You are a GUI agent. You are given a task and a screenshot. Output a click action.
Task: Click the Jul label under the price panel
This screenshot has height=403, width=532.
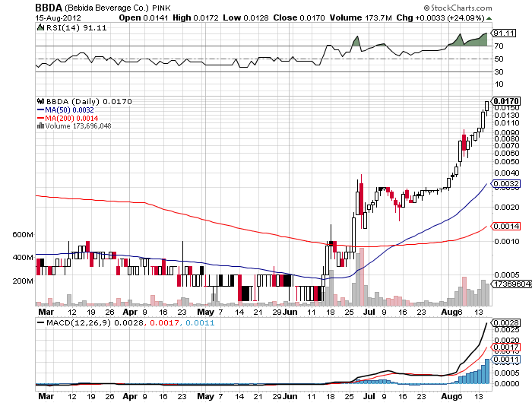(369, 312)
